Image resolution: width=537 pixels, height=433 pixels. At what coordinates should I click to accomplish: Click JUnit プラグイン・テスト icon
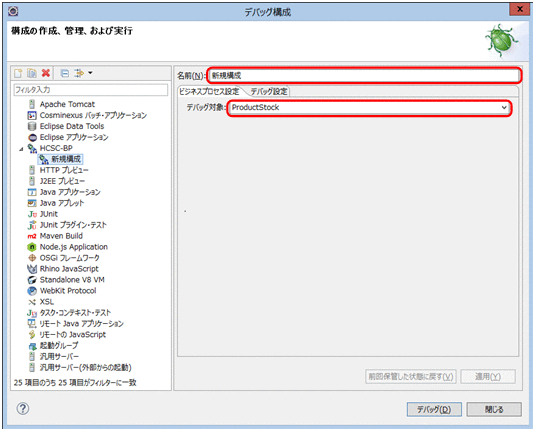pyautogui.click(x=32, y=225)
